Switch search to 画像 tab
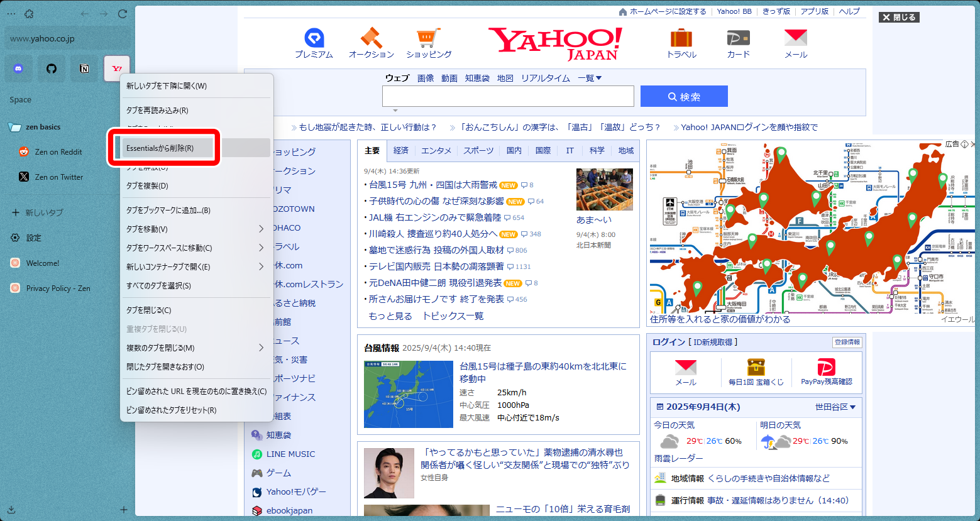This screenshot has height=521, width=980. [x=426, y=78]
